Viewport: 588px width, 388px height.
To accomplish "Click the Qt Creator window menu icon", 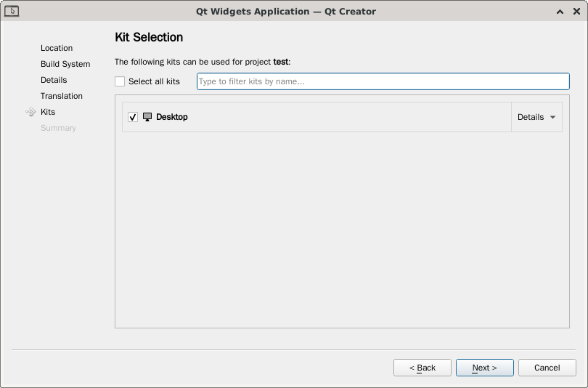I will pos(12,11).
